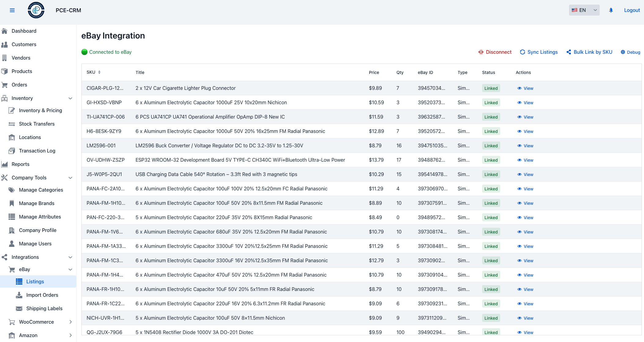The image size is (644, 342).
Task: Click the Debug gear icon
Action: [623, 52]
